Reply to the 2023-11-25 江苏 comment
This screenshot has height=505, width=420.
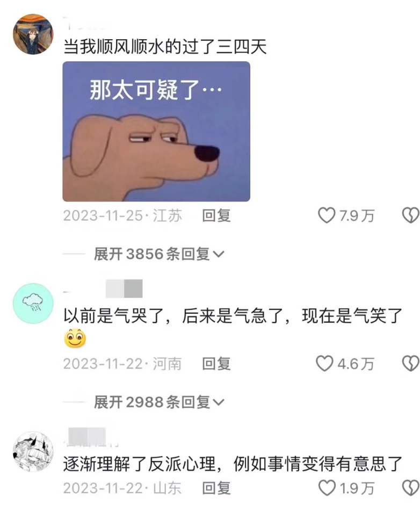coord(216,215)
